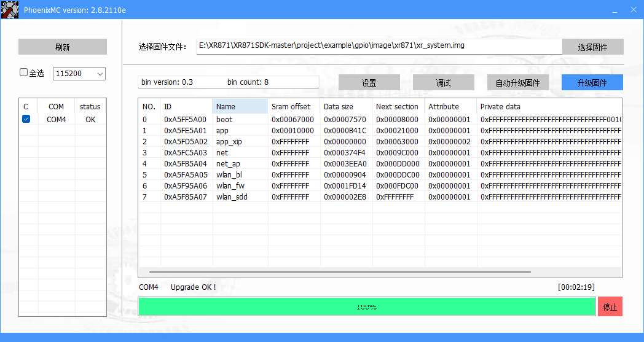Click the Name column header
The height and width of the screenshot is (342, 644).
pos(240,106)
